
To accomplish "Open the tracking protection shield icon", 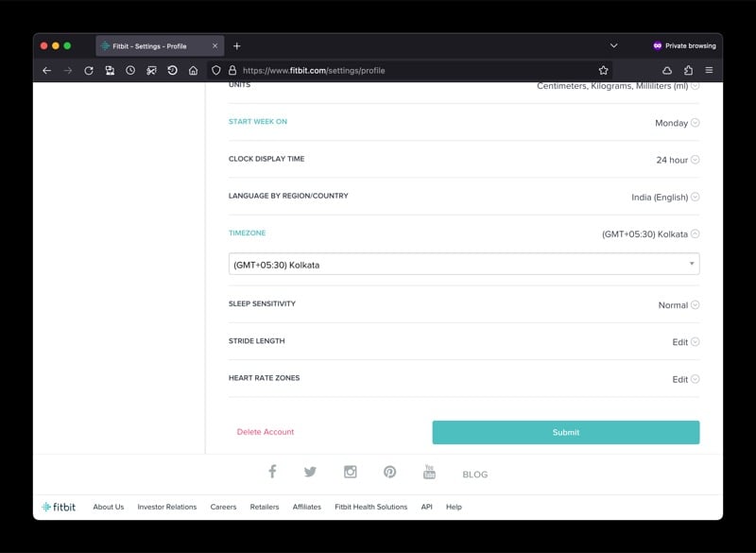I will point(216,70).
